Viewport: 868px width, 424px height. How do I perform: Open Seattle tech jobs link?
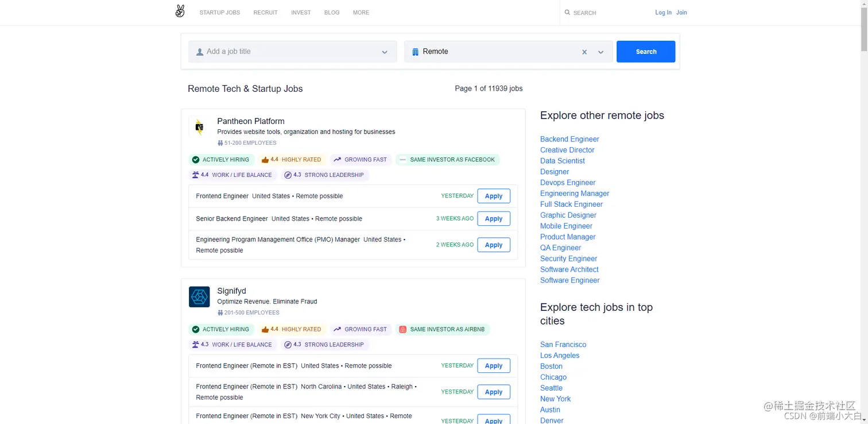click(x=551, y=388)
